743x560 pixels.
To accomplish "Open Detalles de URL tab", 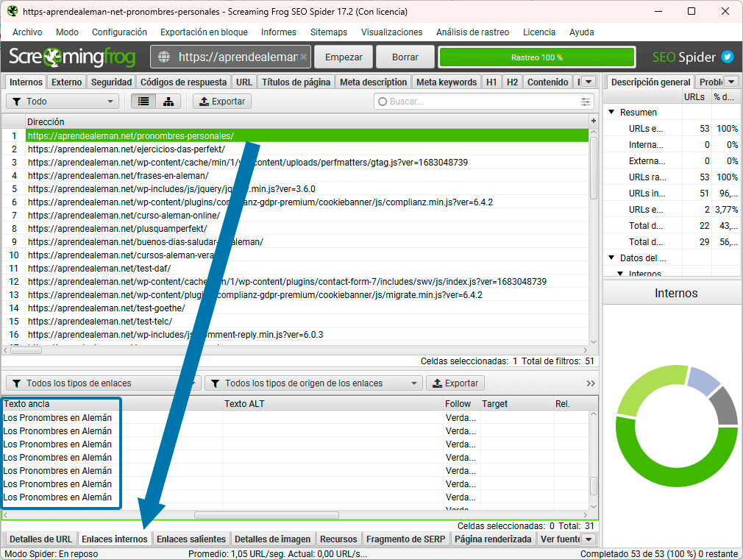I will (x=40, y=539).
